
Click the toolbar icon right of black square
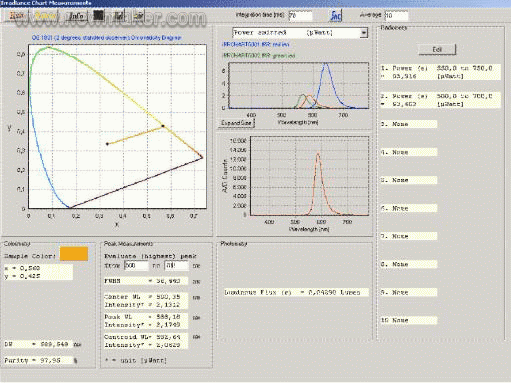pos(119,16)
